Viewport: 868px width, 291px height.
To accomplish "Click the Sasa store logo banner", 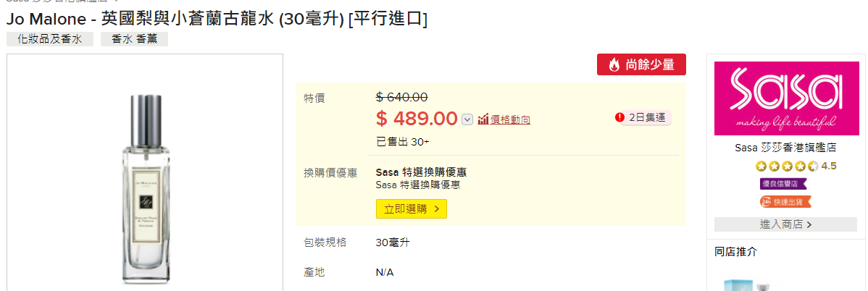I will click(786, 98).
